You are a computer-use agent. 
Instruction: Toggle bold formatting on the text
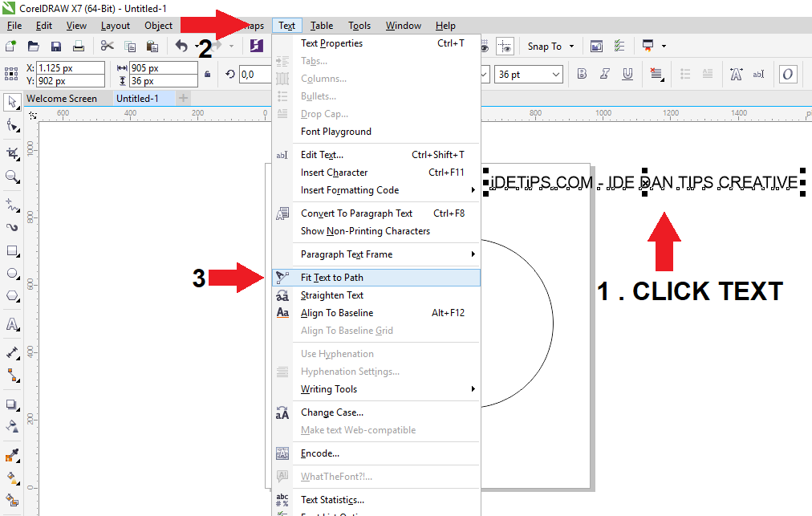click(581, 73)
